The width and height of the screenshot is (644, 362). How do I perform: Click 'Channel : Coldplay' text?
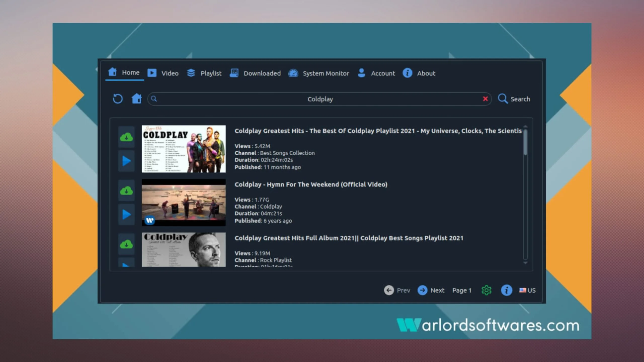258,206
